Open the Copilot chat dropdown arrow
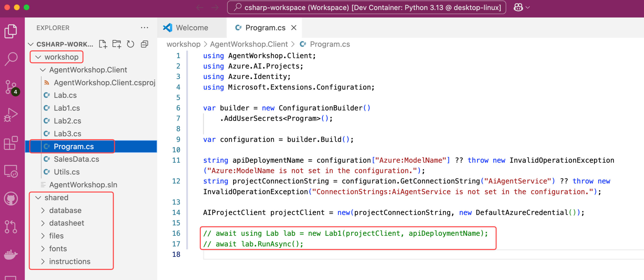Image resolution: width=644 pixels, height=280 pixels. coord(528,8)
